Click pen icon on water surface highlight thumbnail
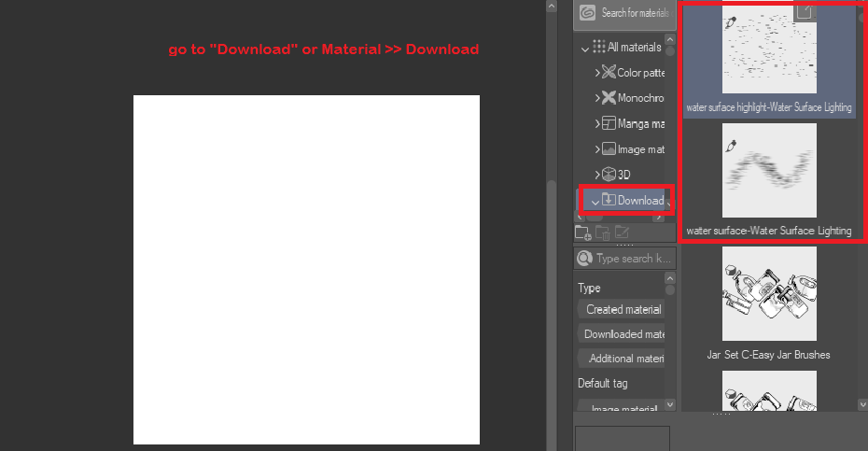868x451 pixels. coord(731,22)
